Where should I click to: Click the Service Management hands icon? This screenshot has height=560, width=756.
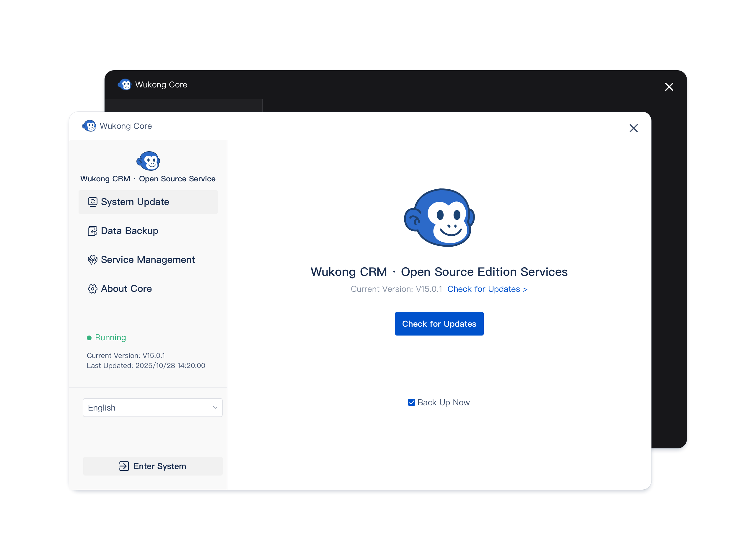[92, 260]
